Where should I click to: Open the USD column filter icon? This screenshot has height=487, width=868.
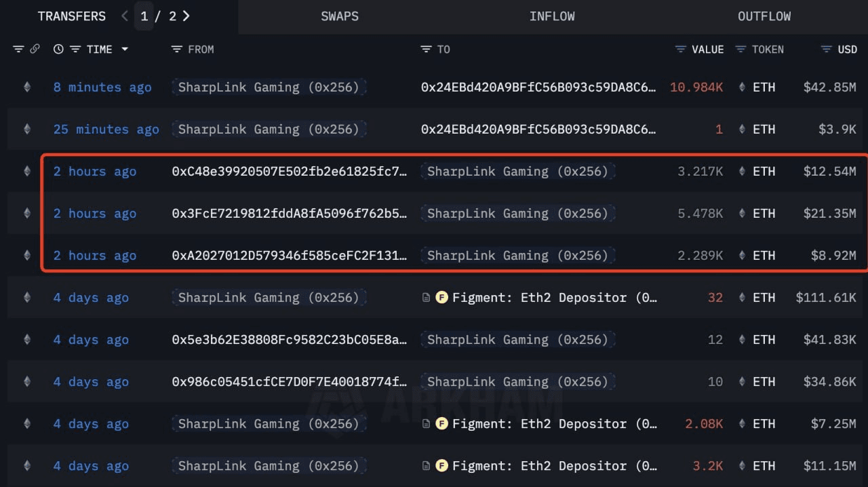(826, 49)
